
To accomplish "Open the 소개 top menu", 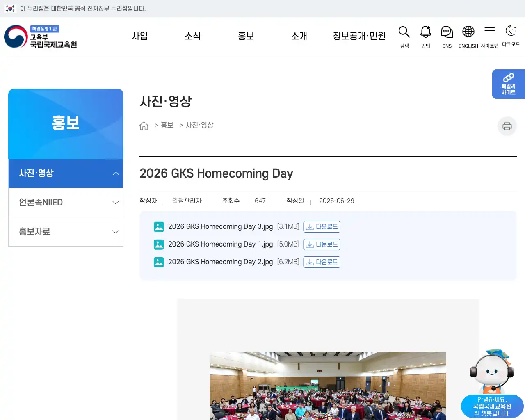I will click(299, 36).
